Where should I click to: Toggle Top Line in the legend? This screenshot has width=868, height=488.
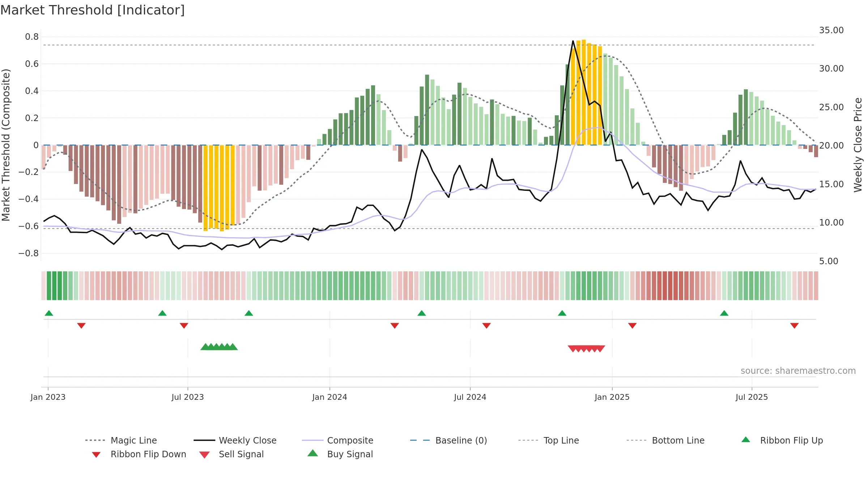tap(549, 440)
